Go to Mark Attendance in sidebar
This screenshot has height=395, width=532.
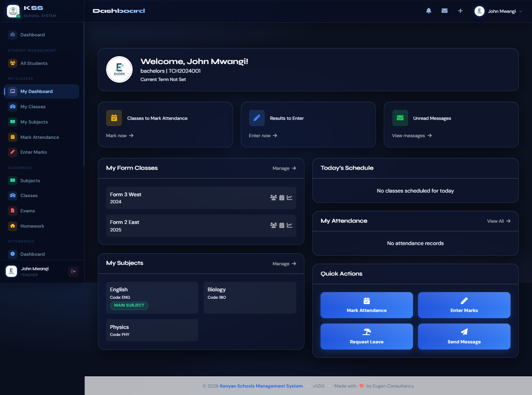[x=42, y=137]
